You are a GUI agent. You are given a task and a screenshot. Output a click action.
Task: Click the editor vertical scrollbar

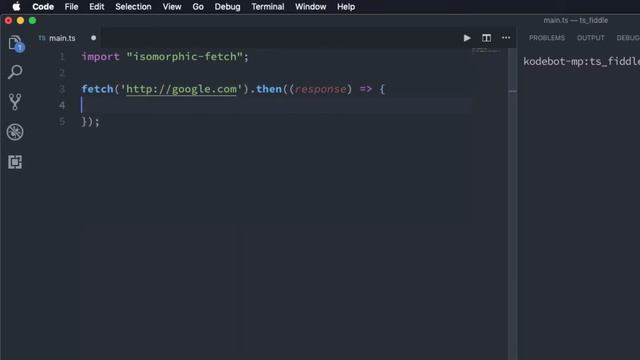[x=513, y=204]
